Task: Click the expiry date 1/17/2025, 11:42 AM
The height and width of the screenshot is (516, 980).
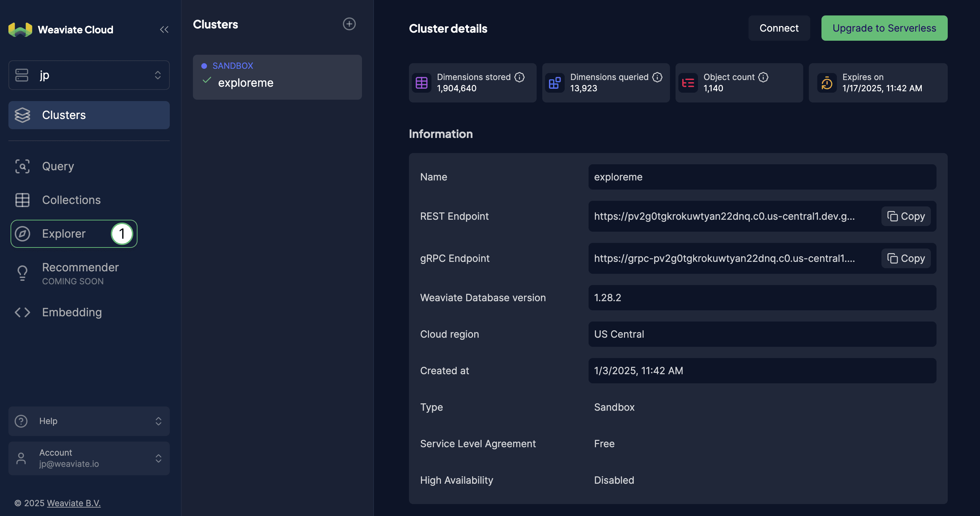Action: (882, 88)
